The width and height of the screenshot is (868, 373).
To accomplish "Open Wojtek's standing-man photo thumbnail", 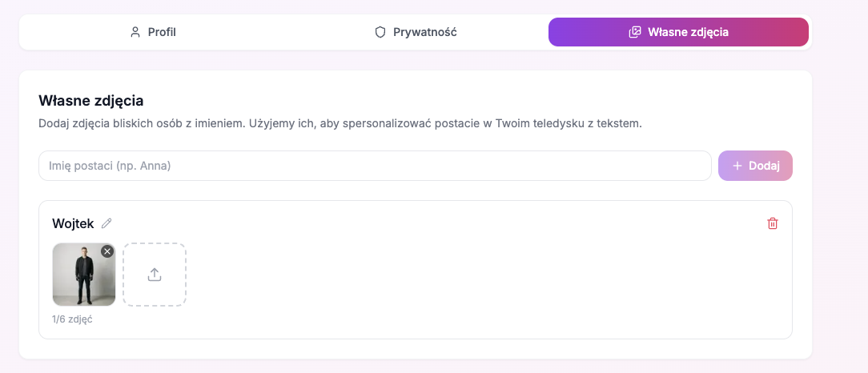I will coord(84,275).
